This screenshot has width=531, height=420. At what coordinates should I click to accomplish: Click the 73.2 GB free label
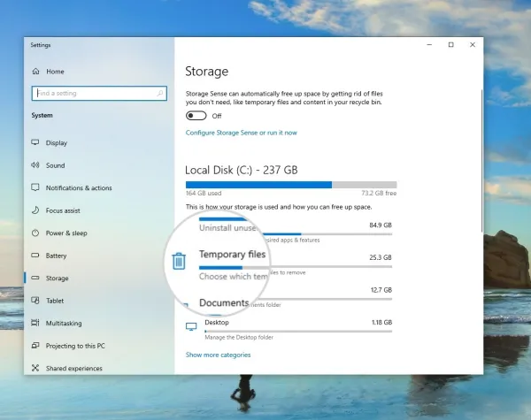[379, 194]
